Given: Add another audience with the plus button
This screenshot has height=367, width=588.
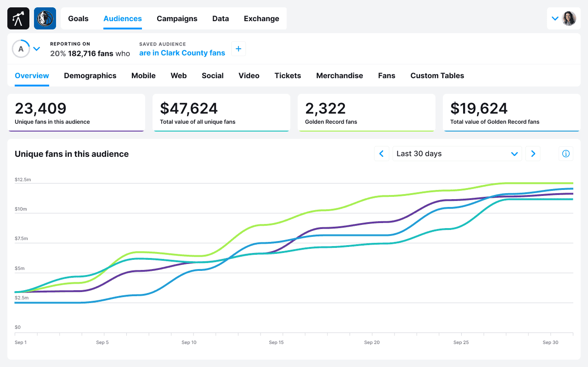Looking at the screenshot, I should click(238, 49).
